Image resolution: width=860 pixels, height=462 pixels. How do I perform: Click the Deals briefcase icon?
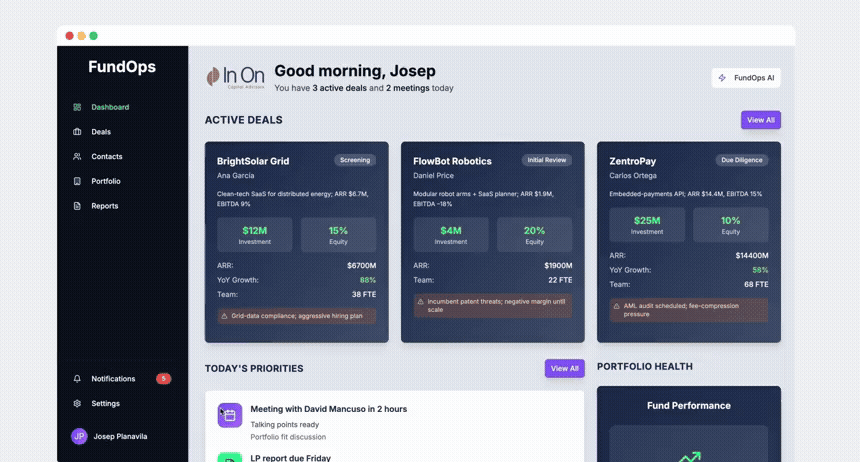pos(77,132)
